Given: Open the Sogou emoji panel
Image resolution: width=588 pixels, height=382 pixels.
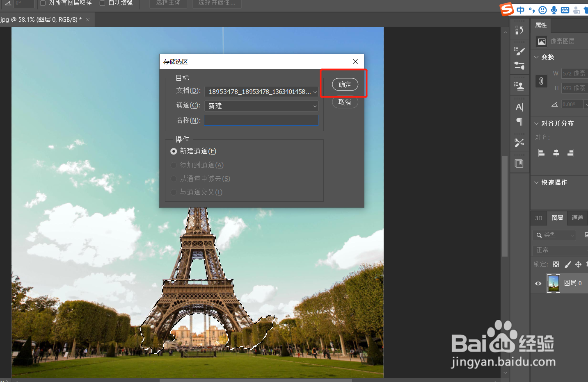Looking at the screenshot, I should pyautogui.click(x=542, y=10).
